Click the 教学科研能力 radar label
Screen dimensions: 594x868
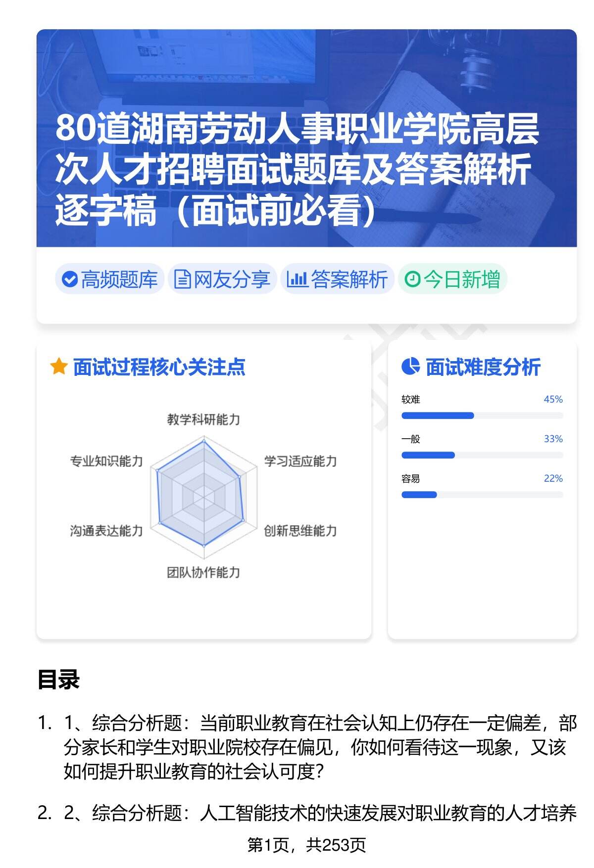coord(203,420)
